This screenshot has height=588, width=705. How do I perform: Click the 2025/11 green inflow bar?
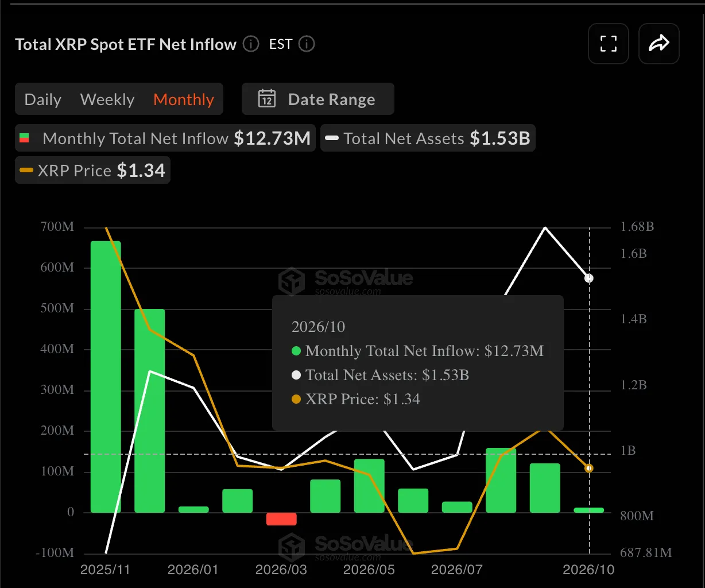[x=106, y=377]
